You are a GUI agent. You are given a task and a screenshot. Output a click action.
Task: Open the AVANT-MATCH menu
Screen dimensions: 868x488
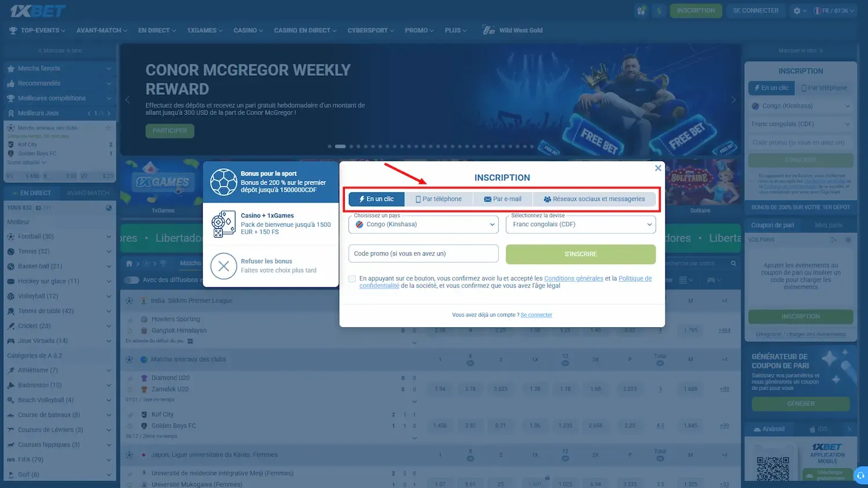pyautogui.click(x=102, y=30)
